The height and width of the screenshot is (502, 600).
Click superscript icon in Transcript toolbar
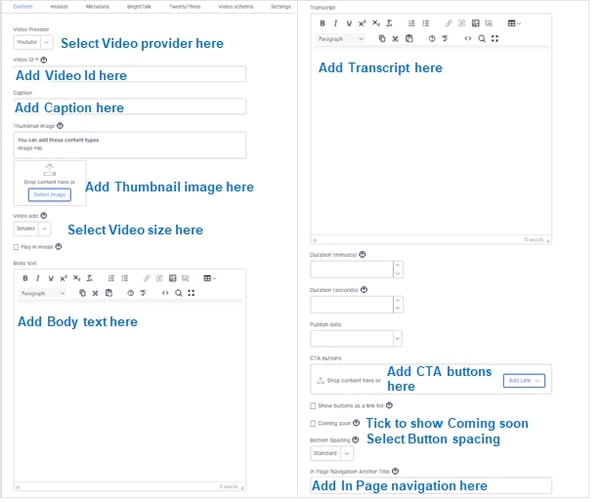click(361, 22)
